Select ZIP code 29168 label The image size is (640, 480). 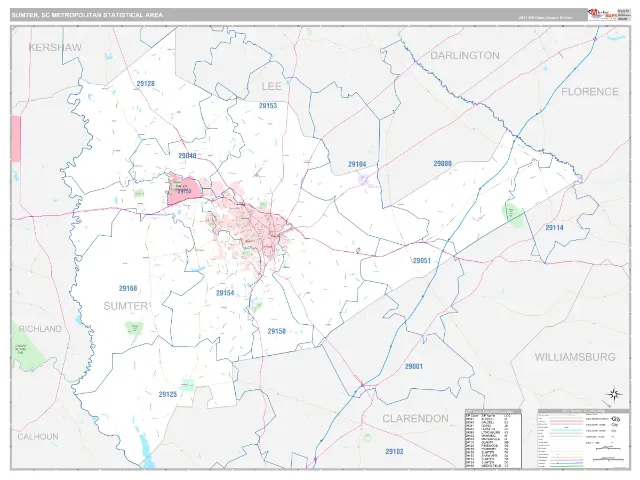click(x=128, y=289)
